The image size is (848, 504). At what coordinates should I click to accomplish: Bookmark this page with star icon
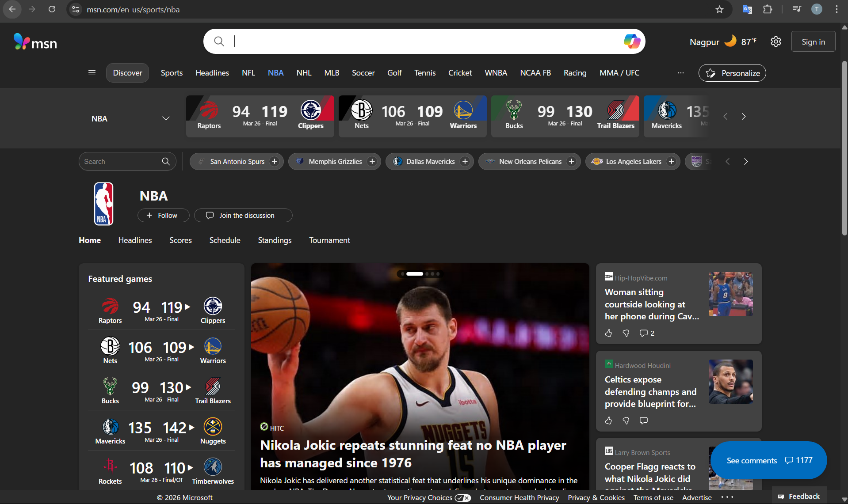pyautogui.click(x=719, y=9)
